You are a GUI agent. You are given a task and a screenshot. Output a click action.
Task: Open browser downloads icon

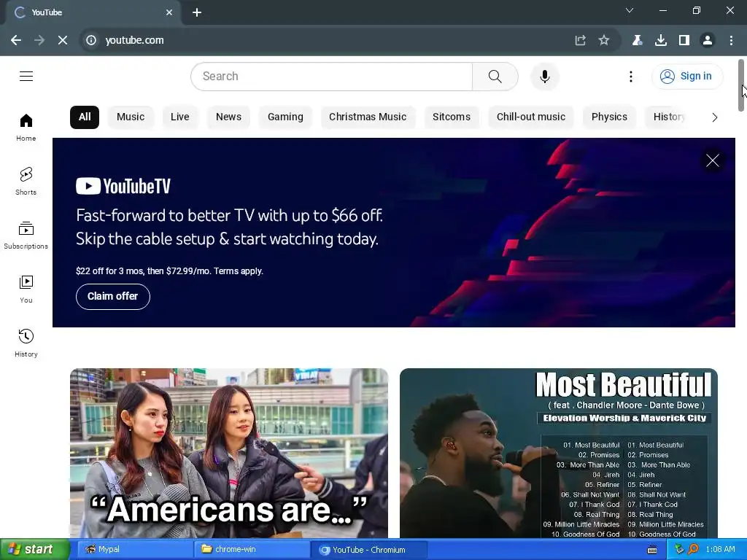pos(661,40)
